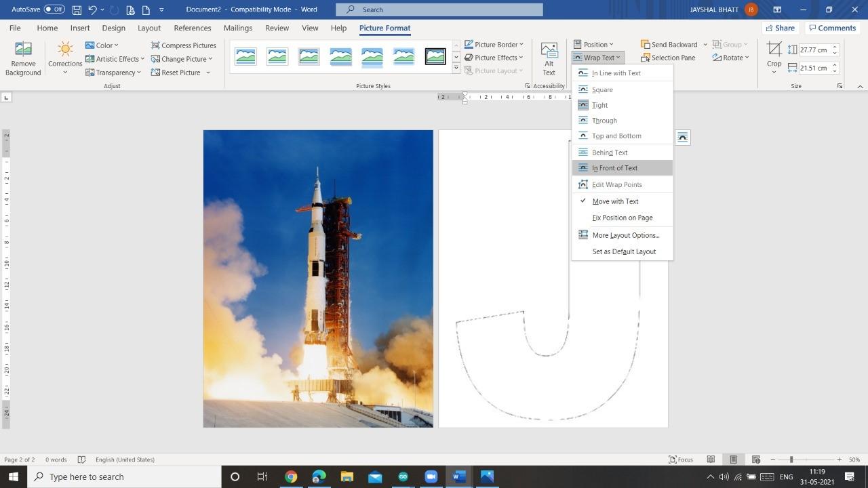The height and width of the screenshot is (488, 868).
Task: Toggle the AutoSave switch
Action: 54,9
